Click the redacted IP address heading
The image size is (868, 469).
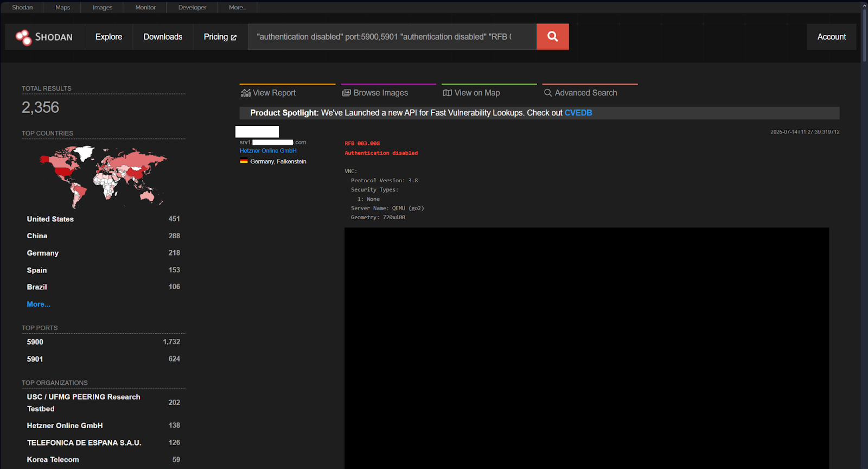point(257,131)
